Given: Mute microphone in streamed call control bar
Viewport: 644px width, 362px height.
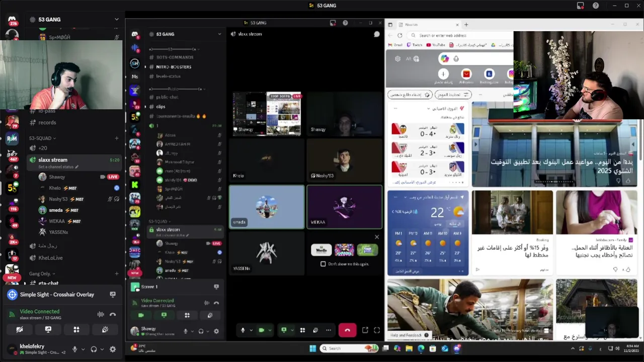Looking at the screenshot, I should point(243,330).
